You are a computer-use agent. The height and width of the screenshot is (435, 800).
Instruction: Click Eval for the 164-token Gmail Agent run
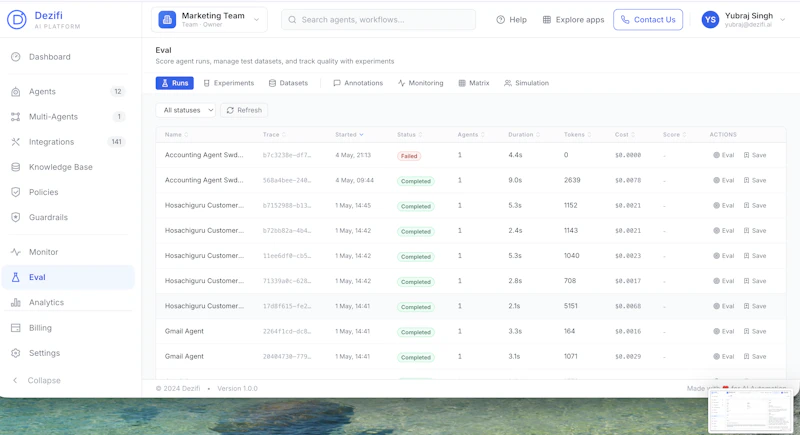tap(723, 331)
